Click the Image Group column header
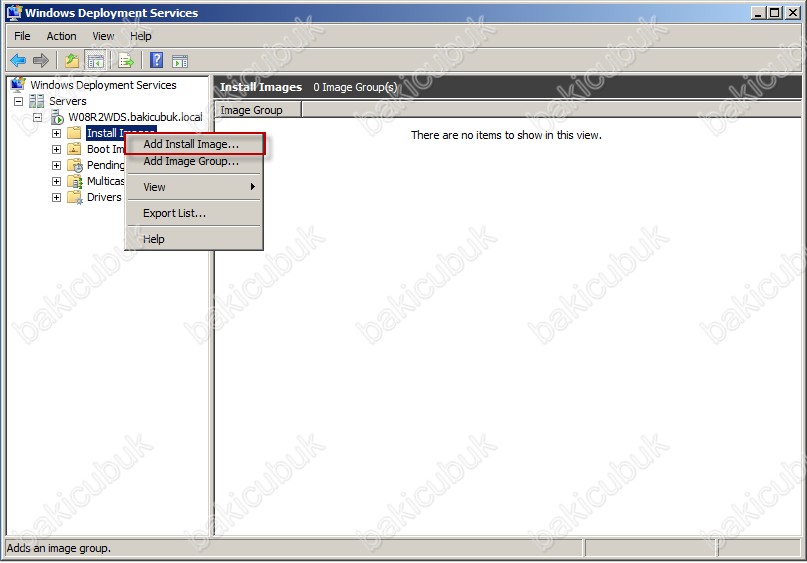Viewport: 807px width, 563px height. coord(258,110)
